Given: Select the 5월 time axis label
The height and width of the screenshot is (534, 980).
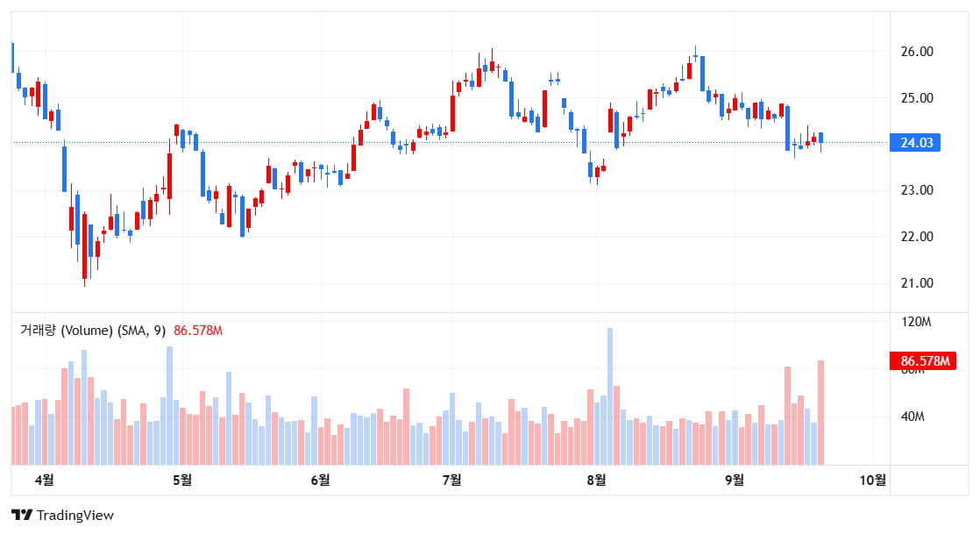Looking at the screenshot, I should 182,479.
